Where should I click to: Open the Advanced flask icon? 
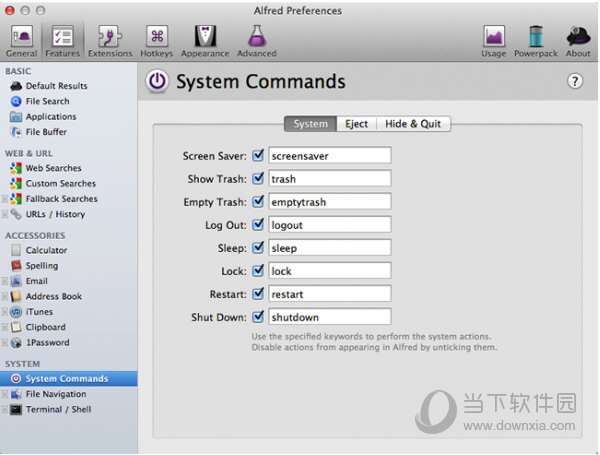point(256,37)
